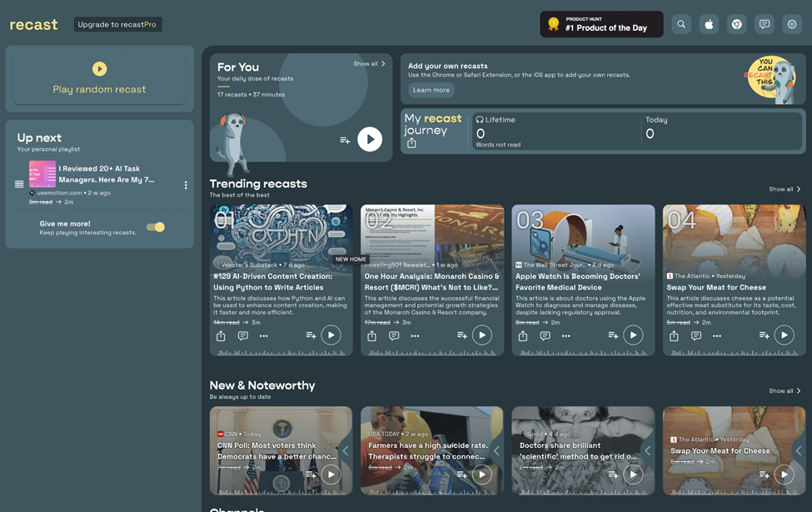Open settings gear icon
The height and width of the screenshot is (512, 812).
pos(792,24)
